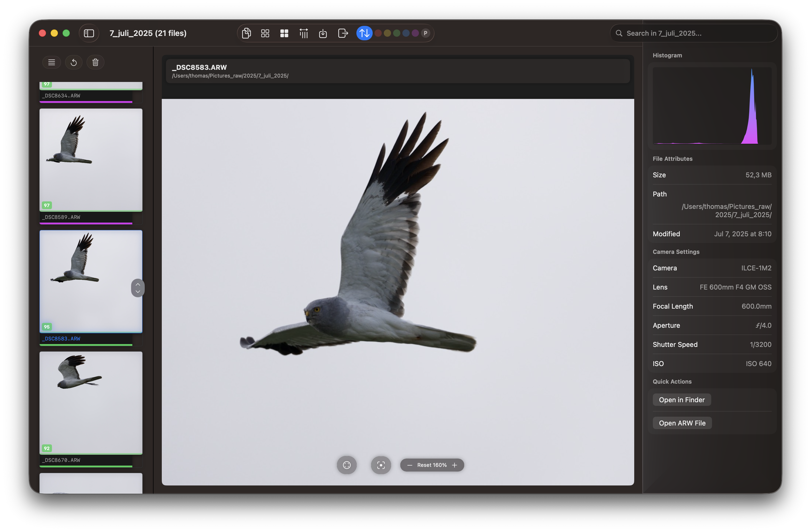Open the list menu icon in the sidebar
The image size is (811, 532).
pos(51,62)
